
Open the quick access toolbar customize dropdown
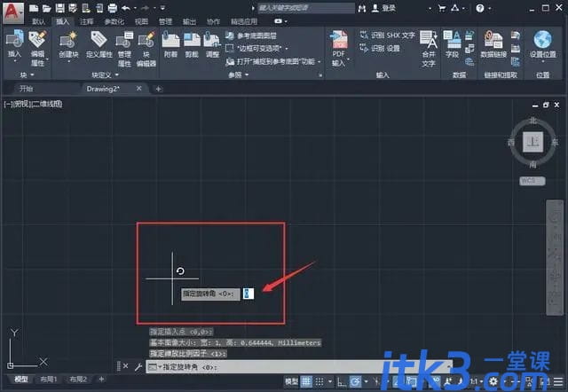162,8
